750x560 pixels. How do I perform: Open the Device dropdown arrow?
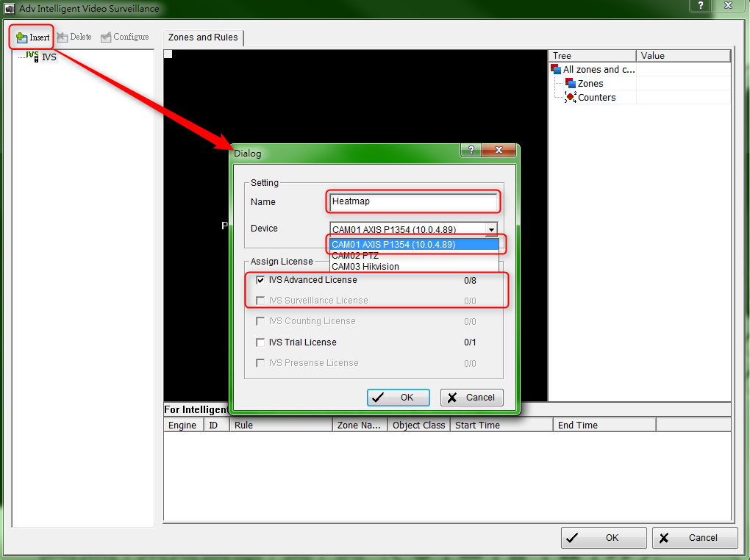click(x=490, y=229)
